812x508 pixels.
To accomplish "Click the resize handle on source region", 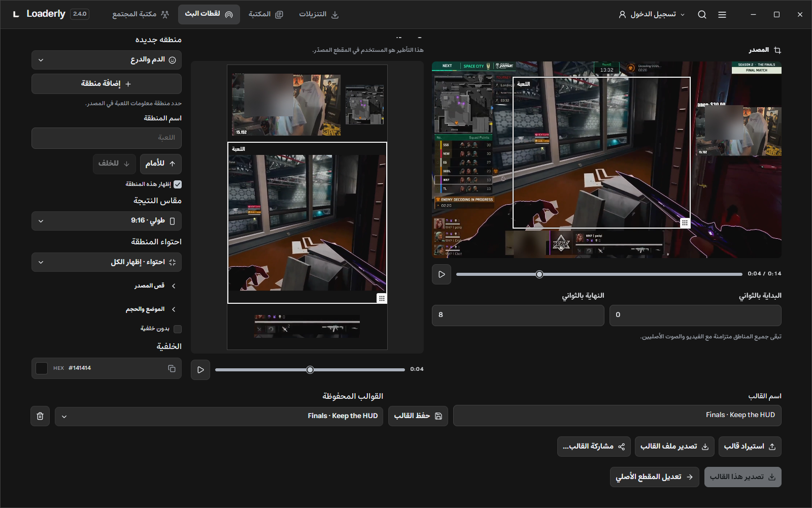I will pyautogui.click(x=685, y=223).
